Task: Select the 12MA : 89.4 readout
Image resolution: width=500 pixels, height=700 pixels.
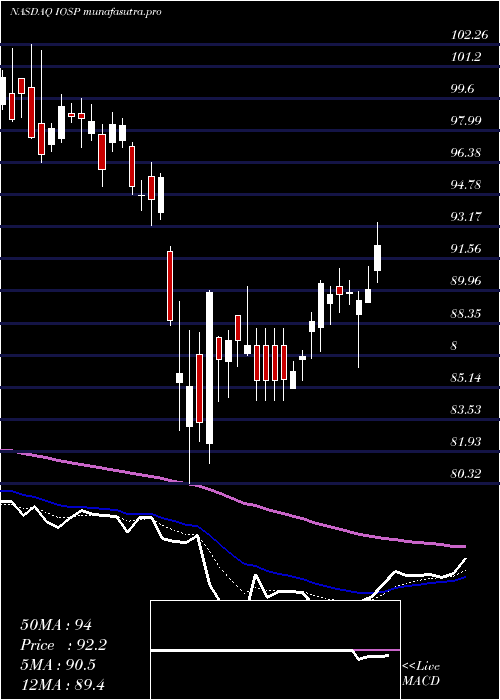Action: click(x=62, y=684)
